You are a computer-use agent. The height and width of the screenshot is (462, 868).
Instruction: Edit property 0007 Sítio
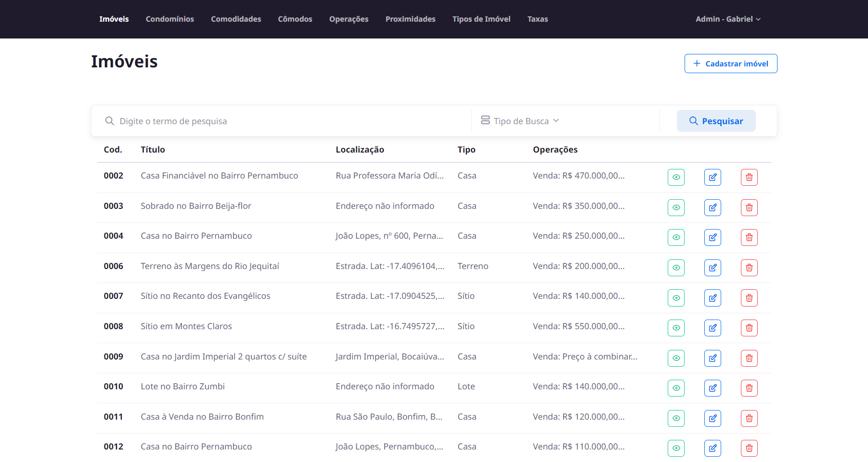[713, 297]
